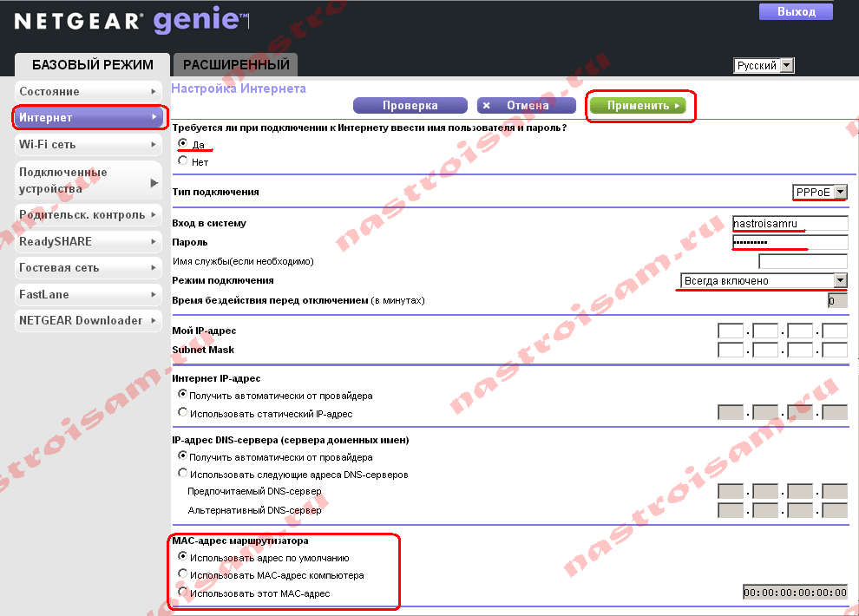859x616 pixels.
Task: Open the Гостевая сеть sidebar item
Action: (x=89, y=268)
